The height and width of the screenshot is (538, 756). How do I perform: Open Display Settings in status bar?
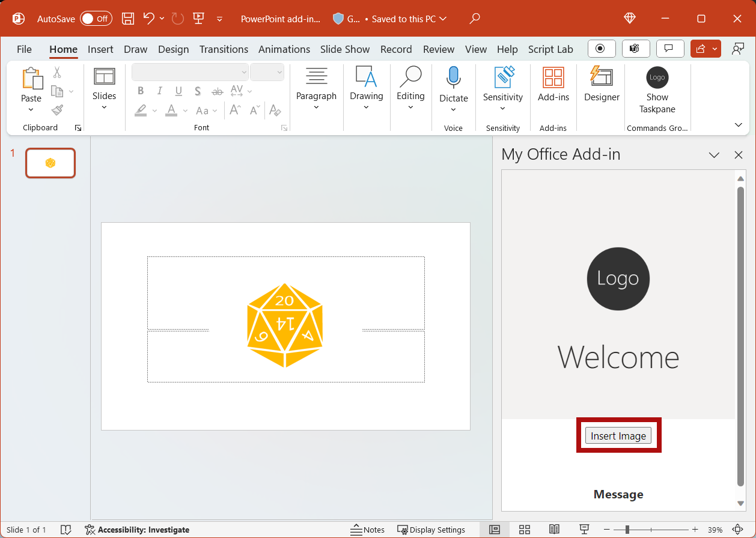coord(431,530)
